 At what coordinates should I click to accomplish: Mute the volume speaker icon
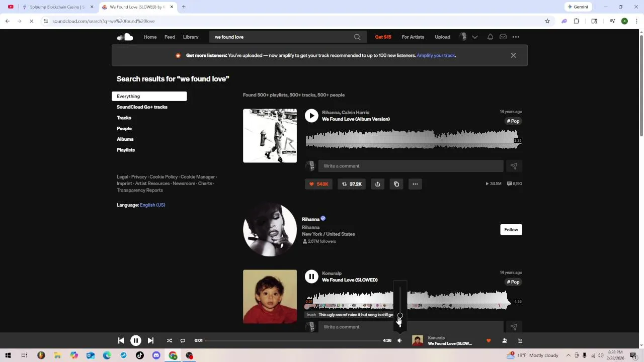pos(399,340)
